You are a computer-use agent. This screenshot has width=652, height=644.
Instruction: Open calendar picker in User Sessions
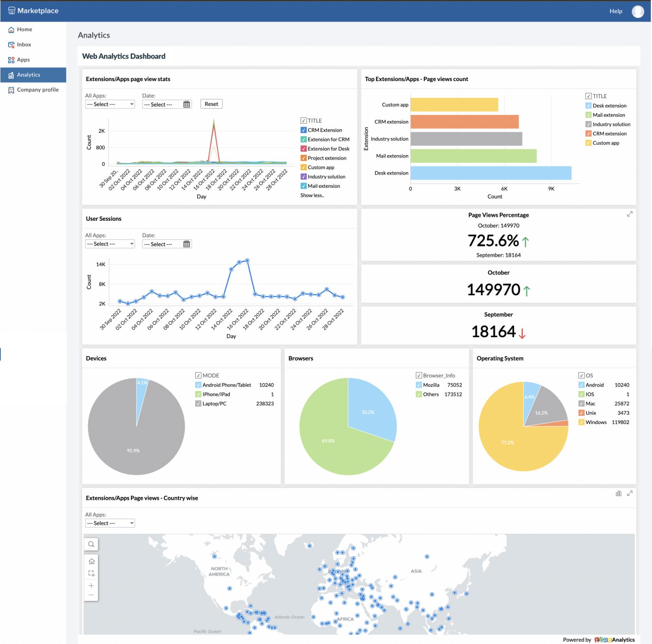187,244
